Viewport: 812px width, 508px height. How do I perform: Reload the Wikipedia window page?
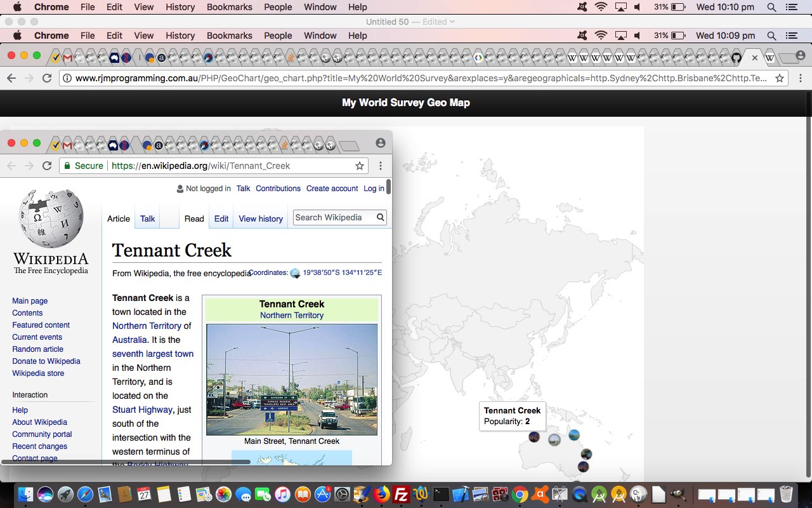tap(46, 166)
